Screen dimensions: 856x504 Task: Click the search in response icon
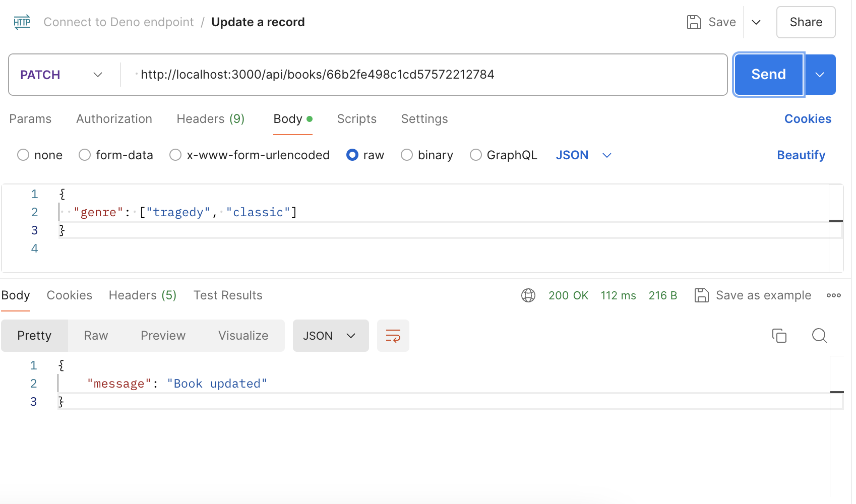819,335
